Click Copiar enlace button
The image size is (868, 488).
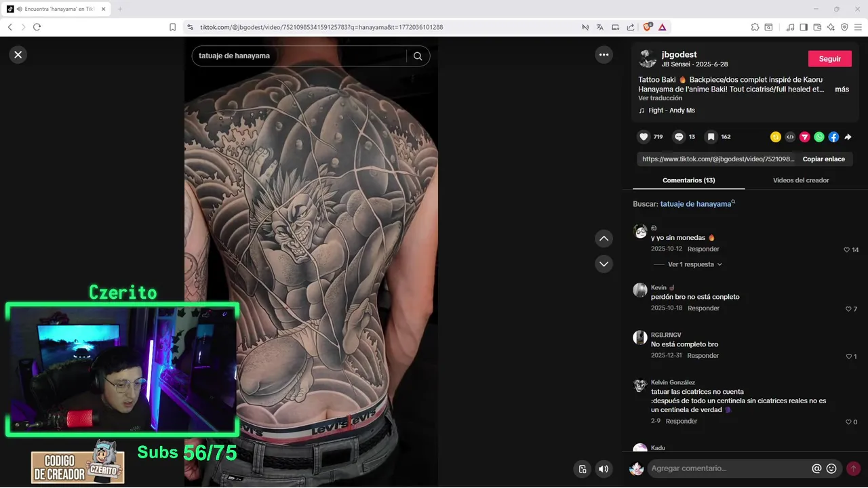pyautogui.click(x=824, y=159)
